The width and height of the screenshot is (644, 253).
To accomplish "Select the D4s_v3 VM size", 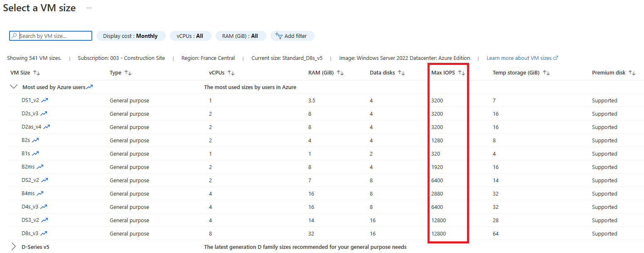I will tap(31, 207).
